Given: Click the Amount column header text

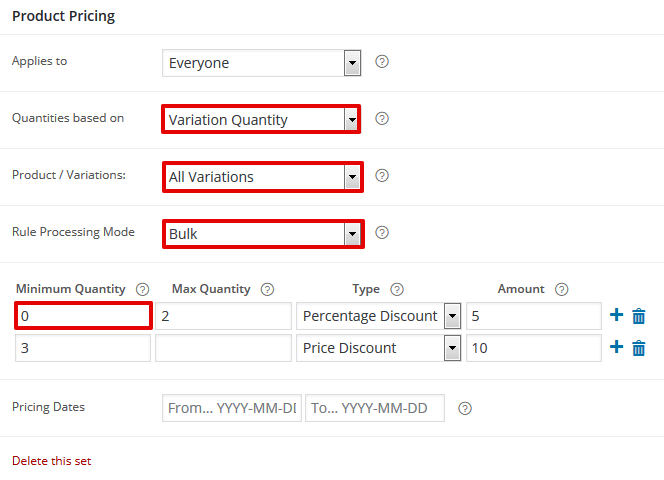Looking at the screenshot, I should [x=521, y=289].
